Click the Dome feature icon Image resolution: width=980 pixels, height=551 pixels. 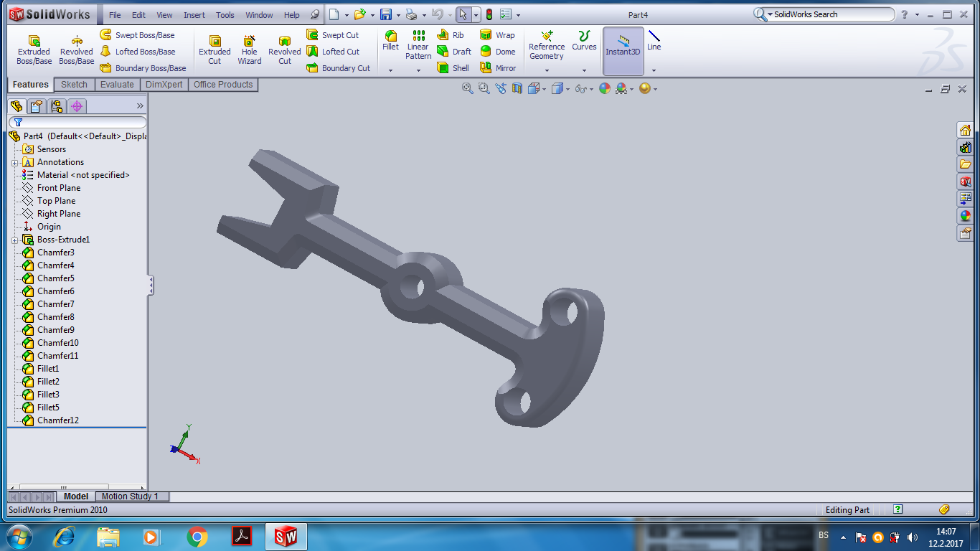coord(498,52)
